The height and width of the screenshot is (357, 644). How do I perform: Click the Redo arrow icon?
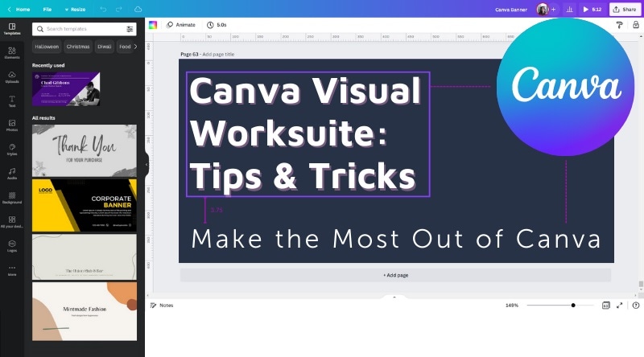tap(118, 9)
